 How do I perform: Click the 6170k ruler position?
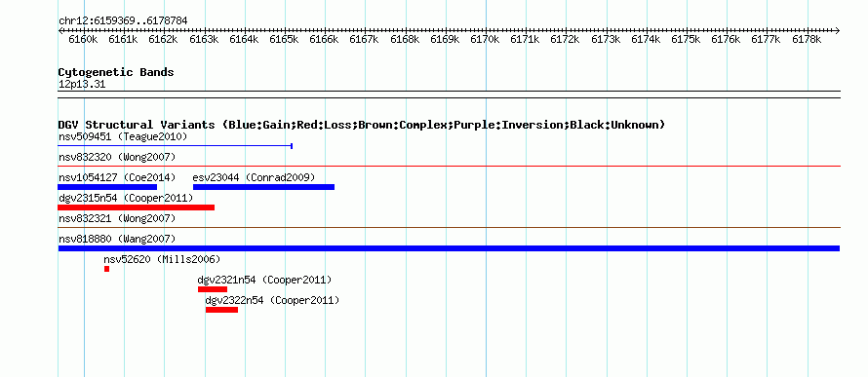(486, 39)
